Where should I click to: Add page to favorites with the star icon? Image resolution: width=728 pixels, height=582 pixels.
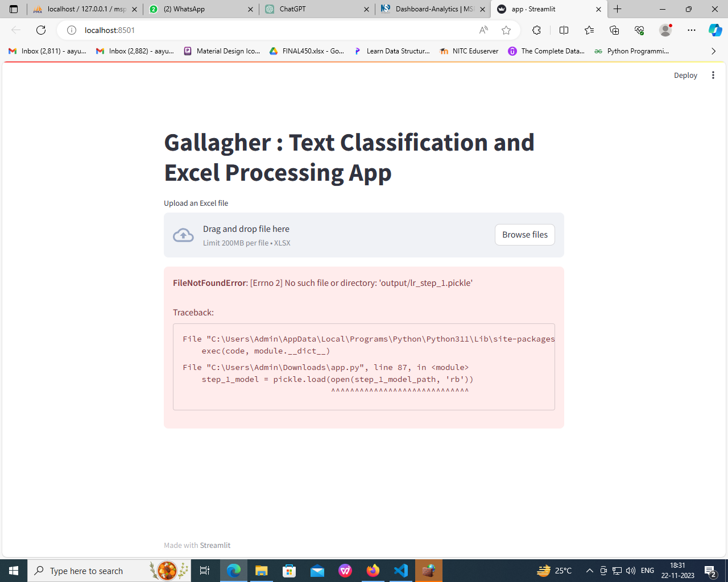(506, 30)
